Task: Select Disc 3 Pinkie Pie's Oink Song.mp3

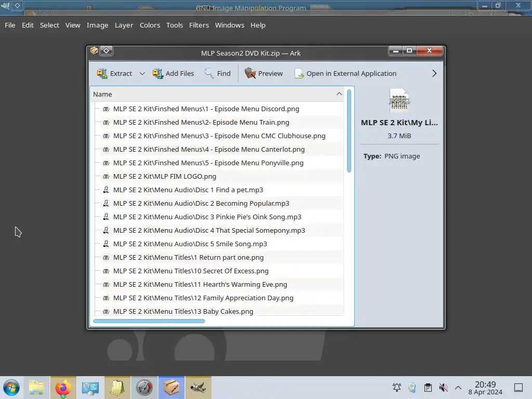Action: coord(207,217)
